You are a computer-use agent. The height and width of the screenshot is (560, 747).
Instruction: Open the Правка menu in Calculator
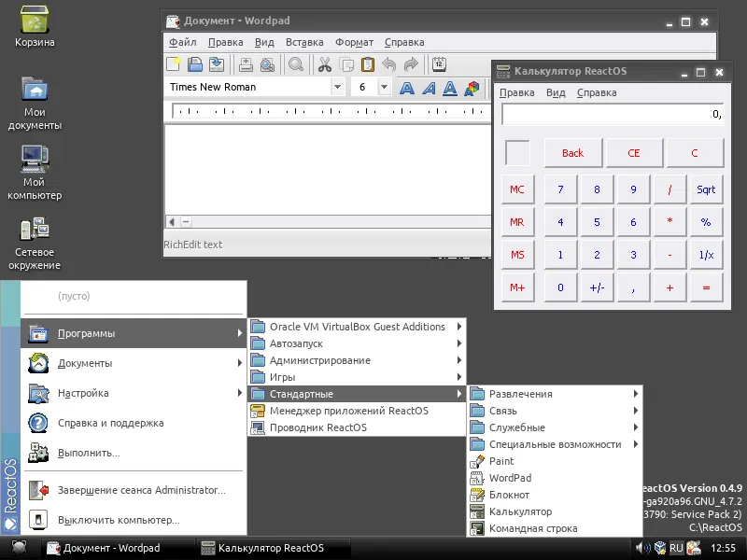click(x=517, y=92)
